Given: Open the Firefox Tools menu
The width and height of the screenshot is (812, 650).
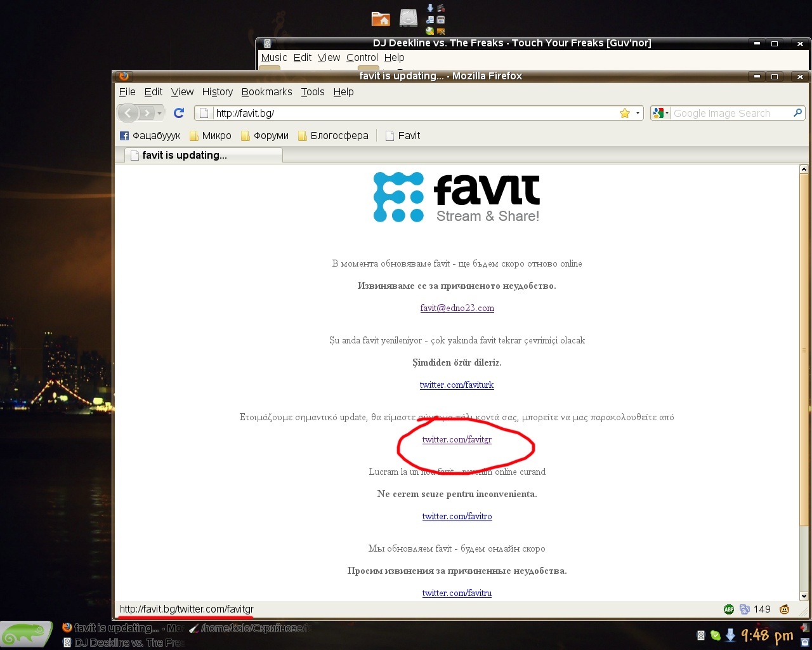Looking at the screenshot, I should pos(313,91).
